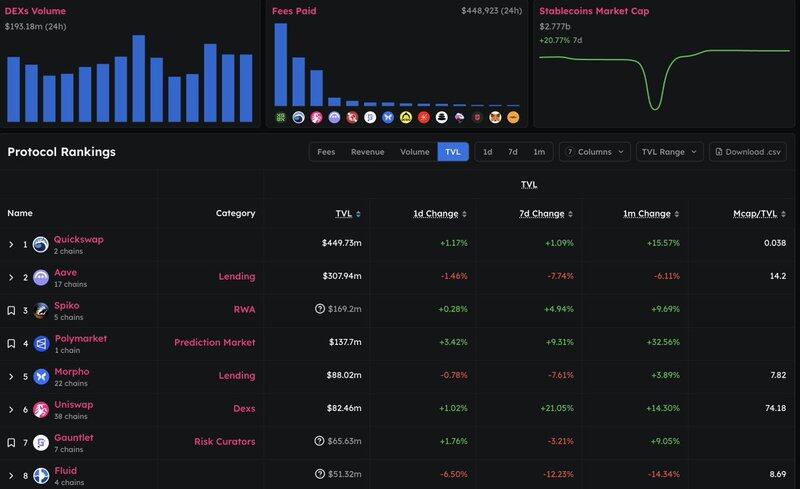Viewport: 800px width, 489px height.
Task: Expand the Fluid row chevron
Action: [11, 476]
